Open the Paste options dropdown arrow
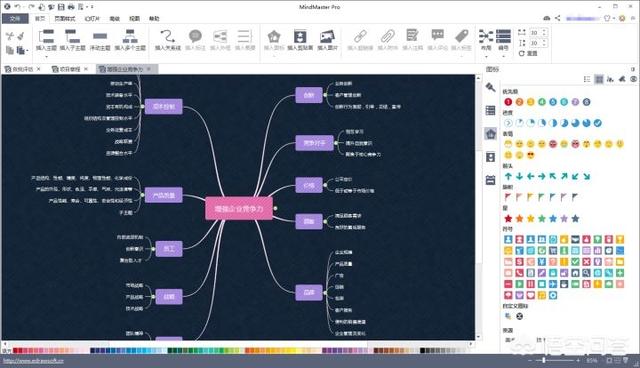The image size is (640, 368). click(x=27, y=51)
